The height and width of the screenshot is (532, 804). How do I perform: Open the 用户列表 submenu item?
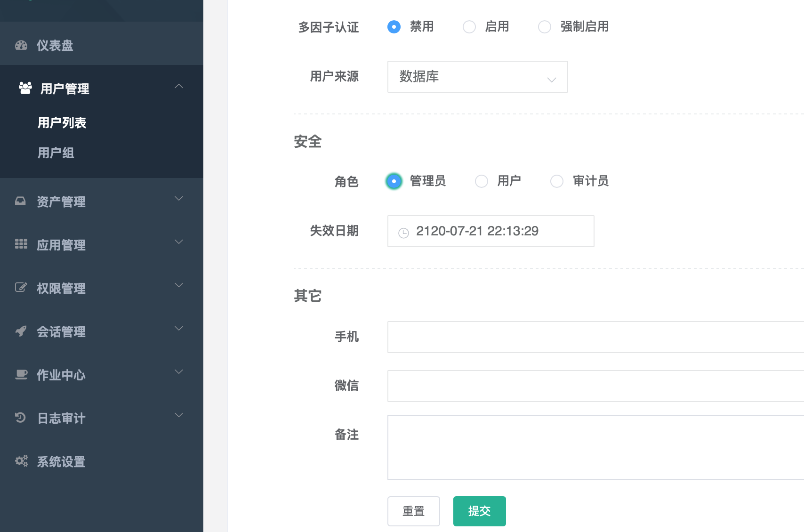[62, 123]
